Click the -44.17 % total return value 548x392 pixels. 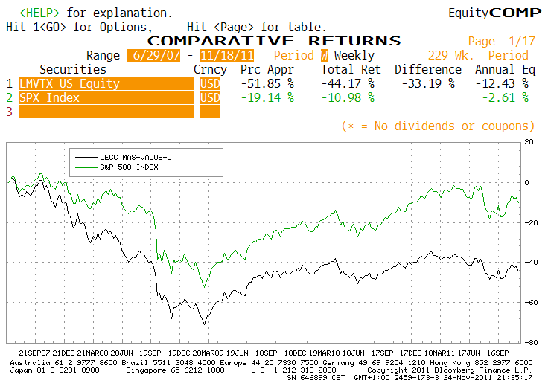348,84
